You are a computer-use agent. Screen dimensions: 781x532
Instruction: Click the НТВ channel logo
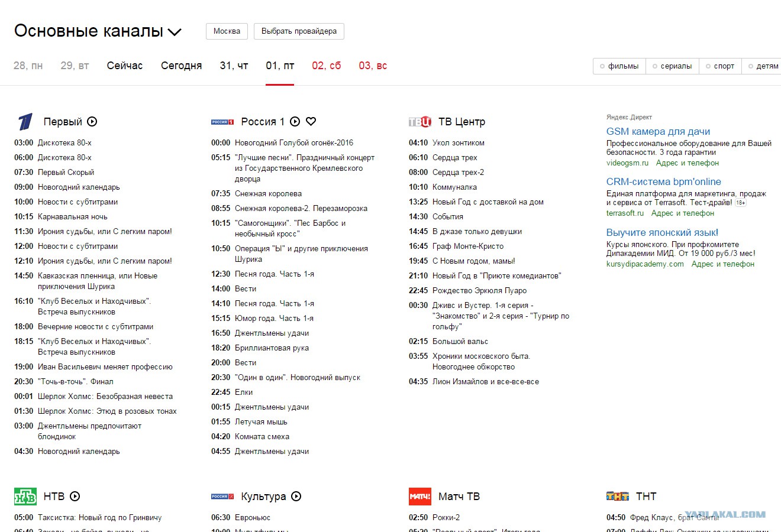pyautogui.click(x=25, y=497)
